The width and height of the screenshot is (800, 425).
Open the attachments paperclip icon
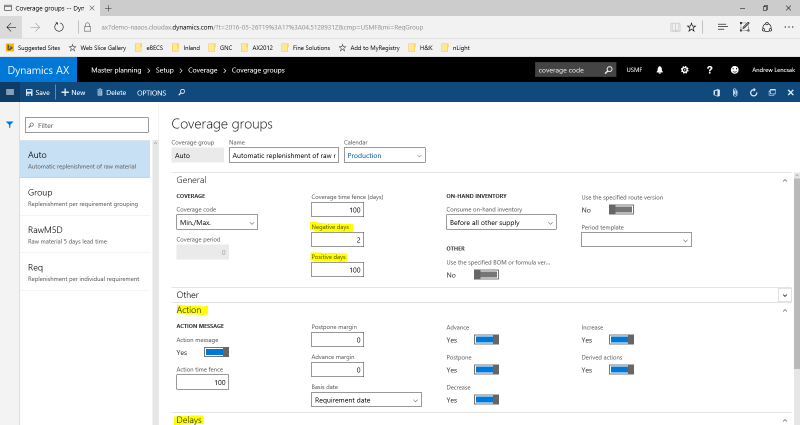pyautogui.click(x=735, y=92)
